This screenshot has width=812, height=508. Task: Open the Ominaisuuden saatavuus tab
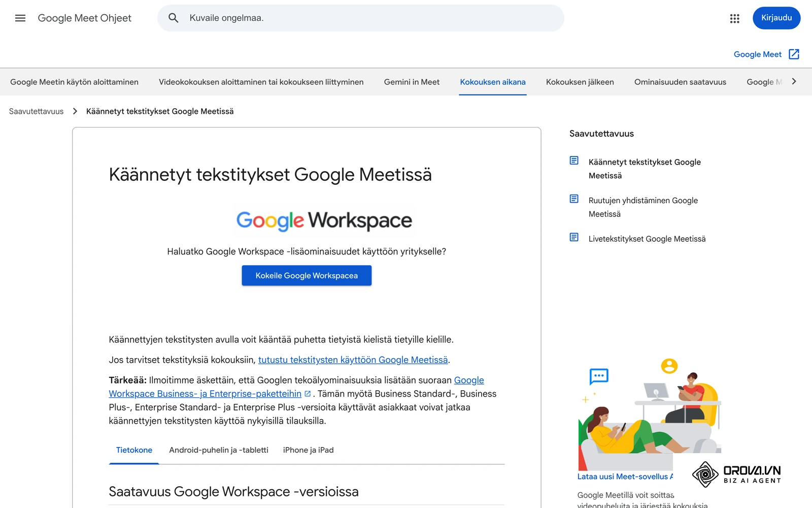(x=680, y=82)
